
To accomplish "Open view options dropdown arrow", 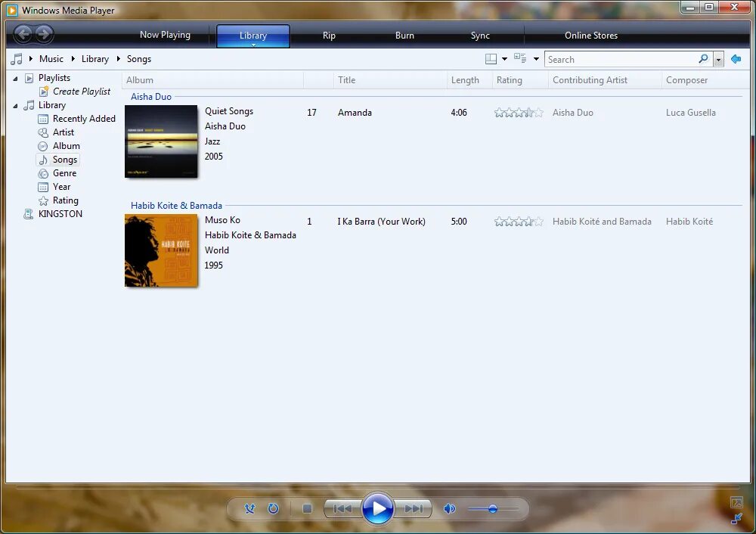I will click(536, 59).
